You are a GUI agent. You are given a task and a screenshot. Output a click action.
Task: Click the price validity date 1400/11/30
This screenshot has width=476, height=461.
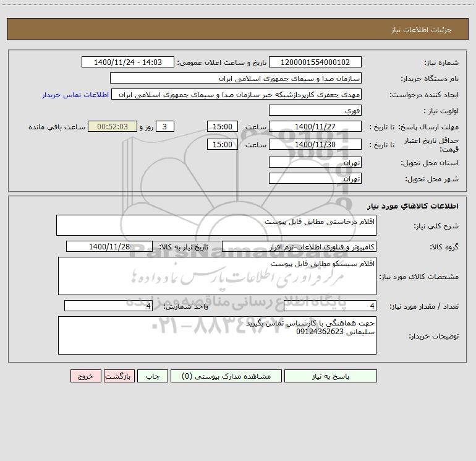click(315, 144)
